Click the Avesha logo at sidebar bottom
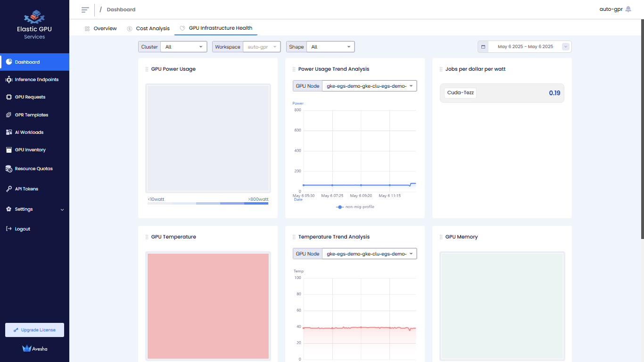 pos(34,349)
